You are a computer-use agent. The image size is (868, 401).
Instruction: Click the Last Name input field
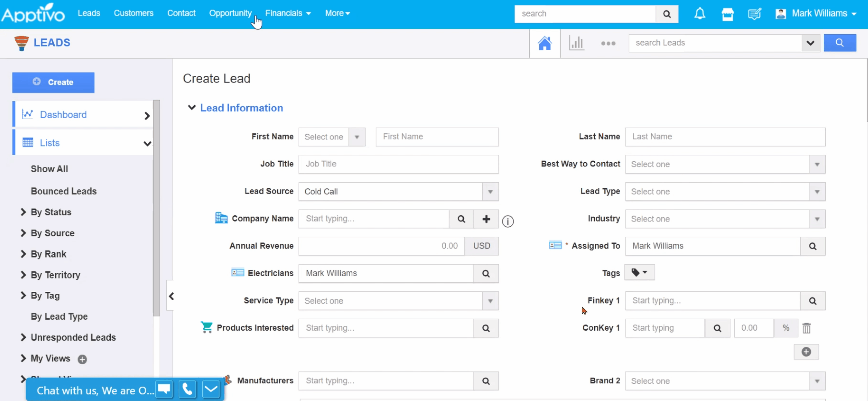click(725, 137)
